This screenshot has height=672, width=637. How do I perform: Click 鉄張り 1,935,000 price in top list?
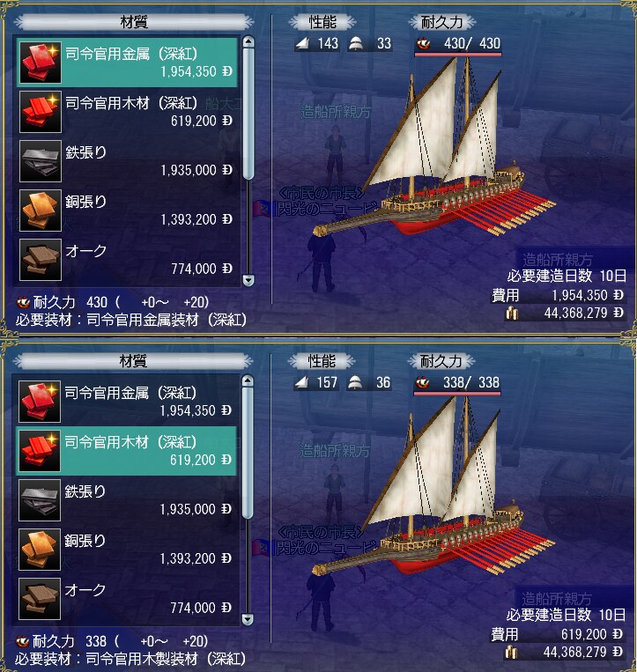pyautogui.click(x=196, y=171)
